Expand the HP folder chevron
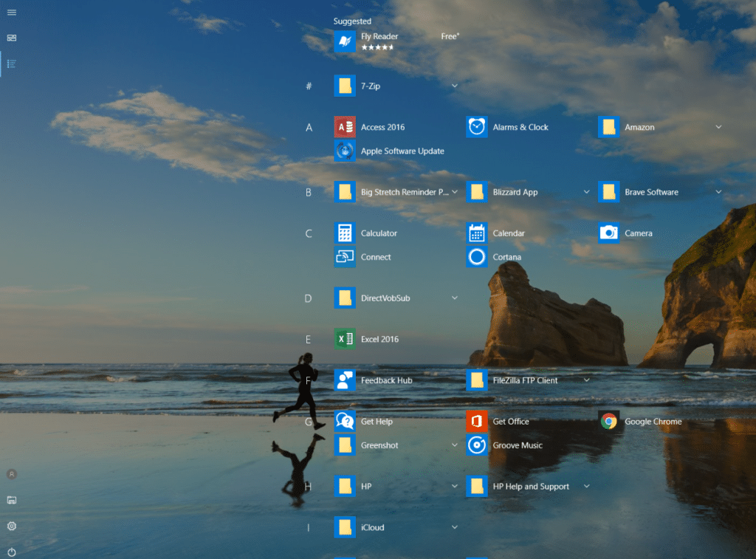The width and height of the screenshot is (756, 559). coord(455,486)
